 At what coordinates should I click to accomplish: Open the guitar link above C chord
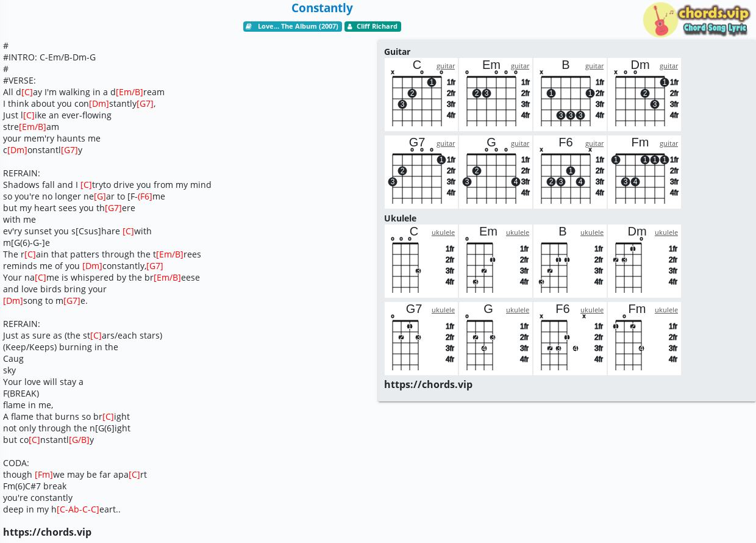(x=446, y=66)
